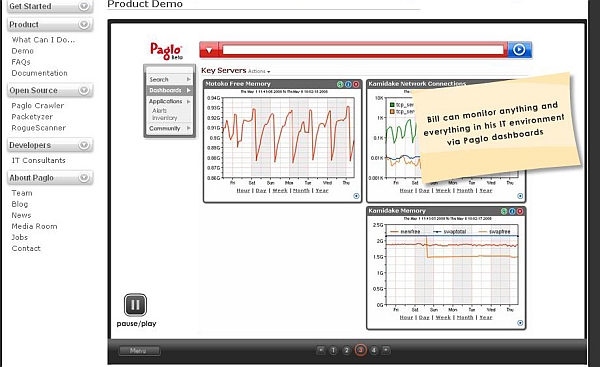600x367 pixels.
Task: Open the RogueScanner link
Action: click(39, 128)
